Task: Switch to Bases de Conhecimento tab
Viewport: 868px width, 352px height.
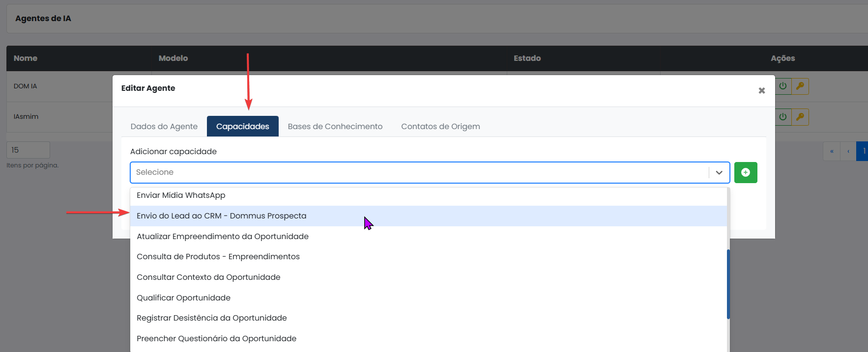Action: (335, 126)
